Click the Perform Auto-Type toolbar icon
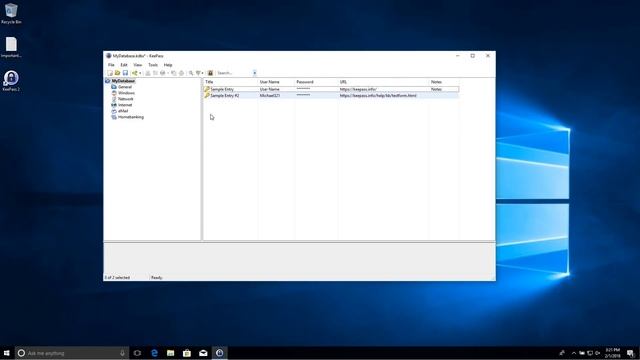640x360 pixels. pyautogui.click(x=182, y=73)
